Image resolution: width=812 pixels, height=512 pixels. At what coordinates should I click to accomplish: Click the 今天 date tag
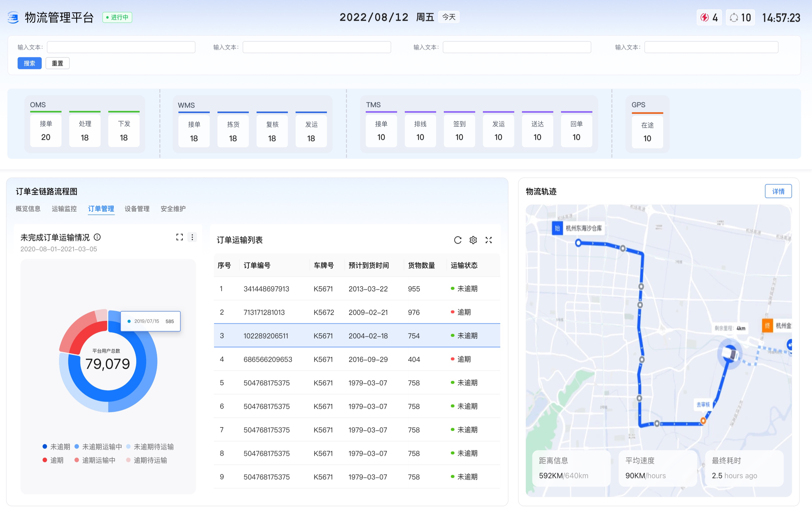click(x=448, y=17)
